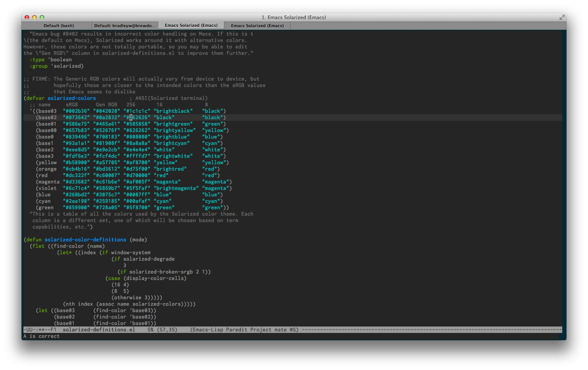Screen dimensions: 588x370
Task: Click solarized-broken-srgb in the code
Action: tap(161, 272)
